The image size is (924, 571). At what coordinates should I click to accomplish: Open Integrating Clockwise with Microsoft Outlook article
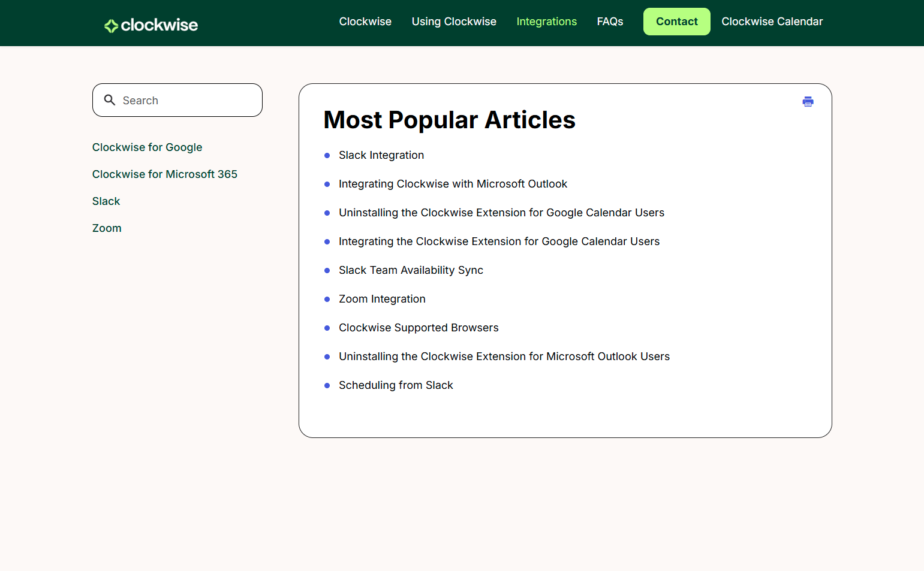(x=452, y=184)
